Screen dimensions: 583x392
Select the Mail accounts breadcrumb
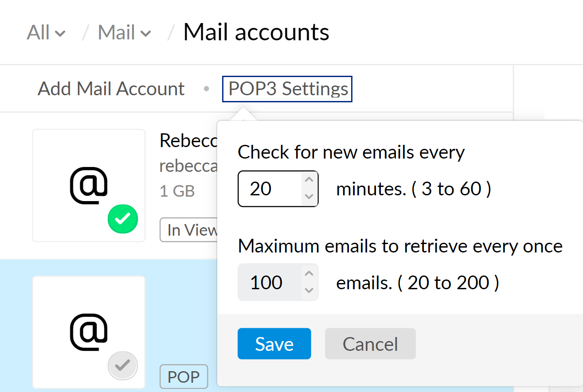click(x=257, y=31)
